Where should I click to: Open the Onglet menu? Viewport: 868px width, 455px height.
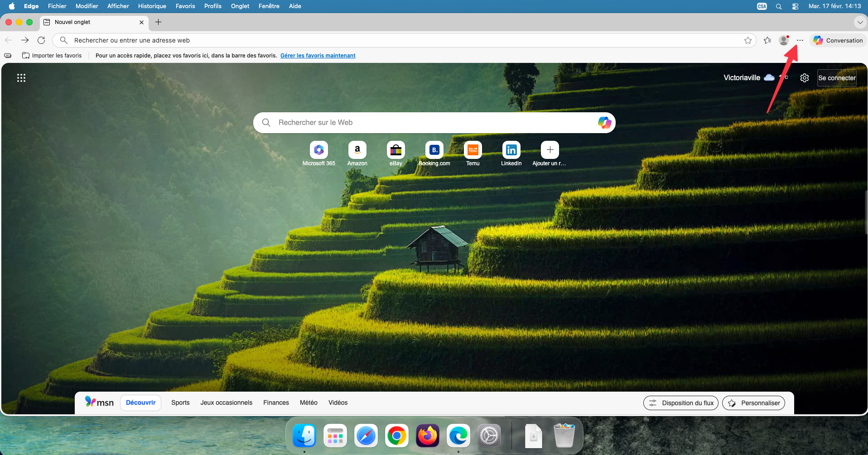(x=240, y=6)
